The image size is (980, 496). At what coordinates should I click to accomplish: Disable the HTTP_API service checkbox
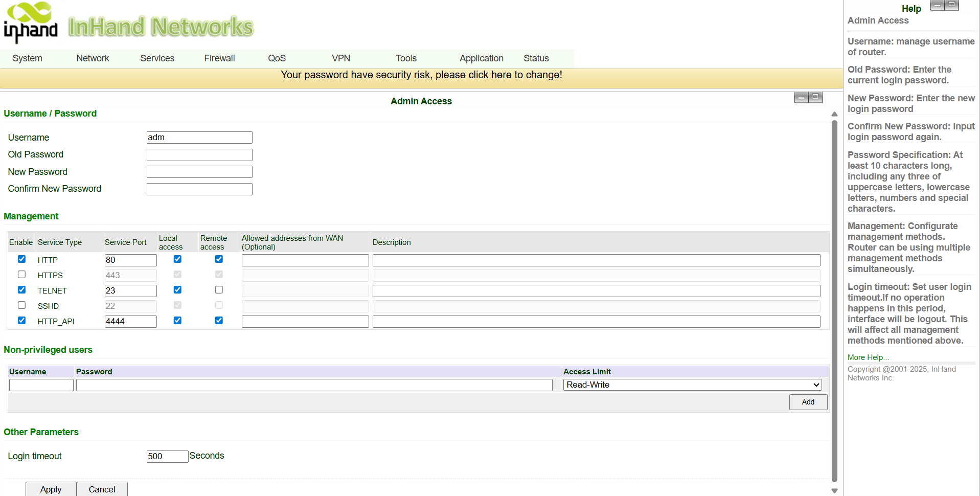[x=21, y=321]
